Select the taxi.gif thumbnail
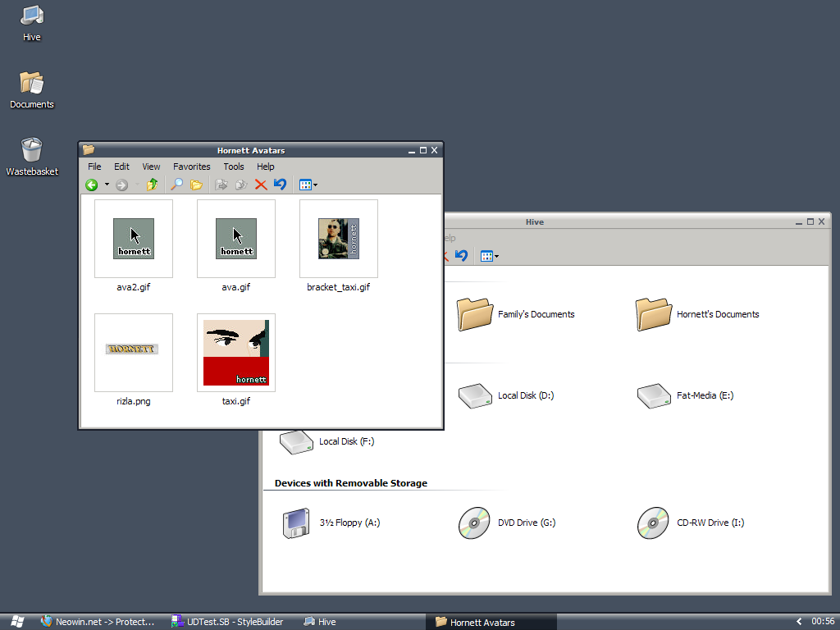The image size is (840, 630). pos(236,353)
